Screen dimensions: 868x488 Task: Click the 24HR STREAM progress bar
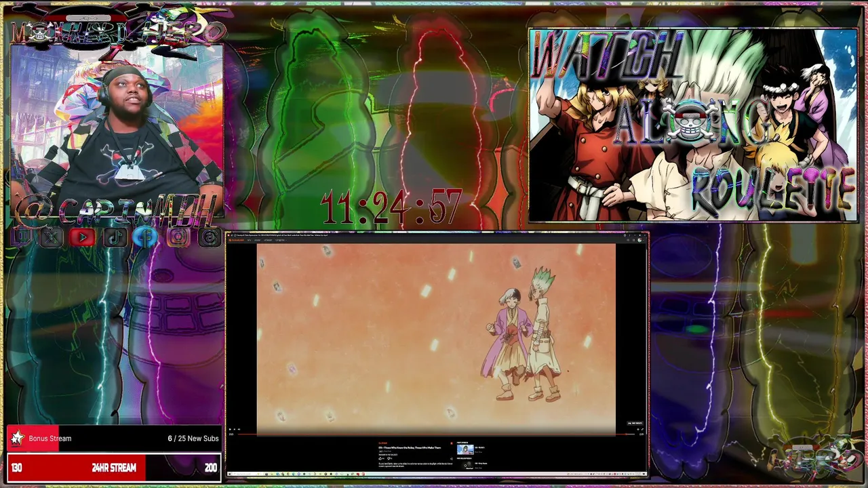coord(114,468)
